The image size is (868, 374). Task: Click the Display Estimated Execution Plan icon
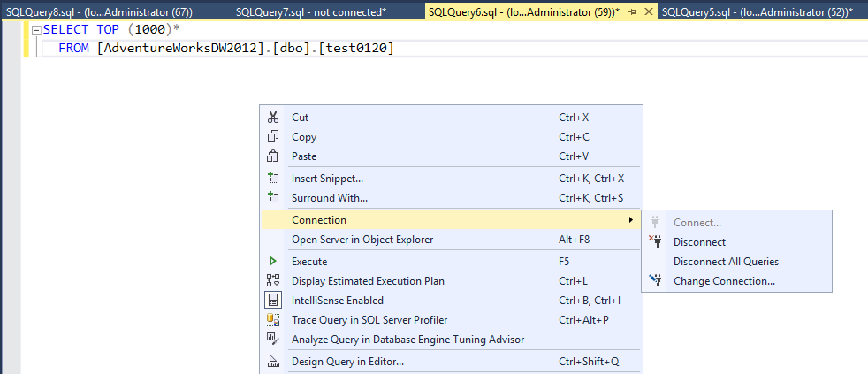coord(272,281)
